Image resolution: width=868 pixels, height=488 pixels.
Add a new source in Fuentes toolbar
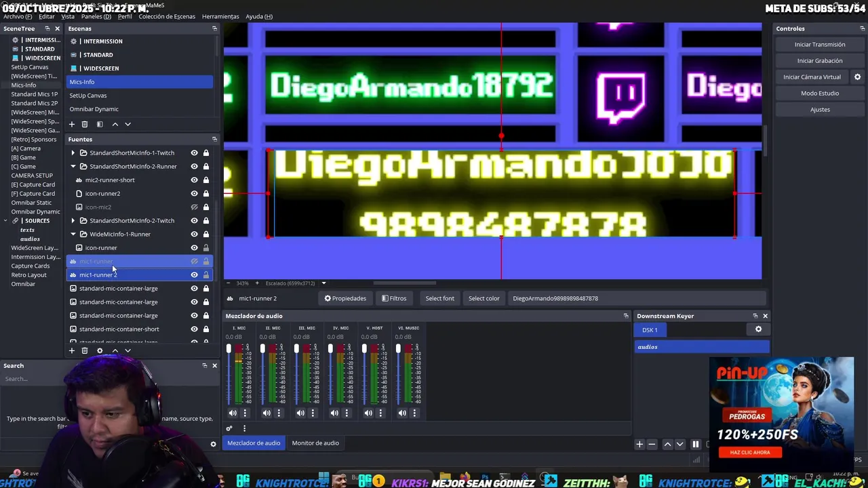(x=72, y=350)
